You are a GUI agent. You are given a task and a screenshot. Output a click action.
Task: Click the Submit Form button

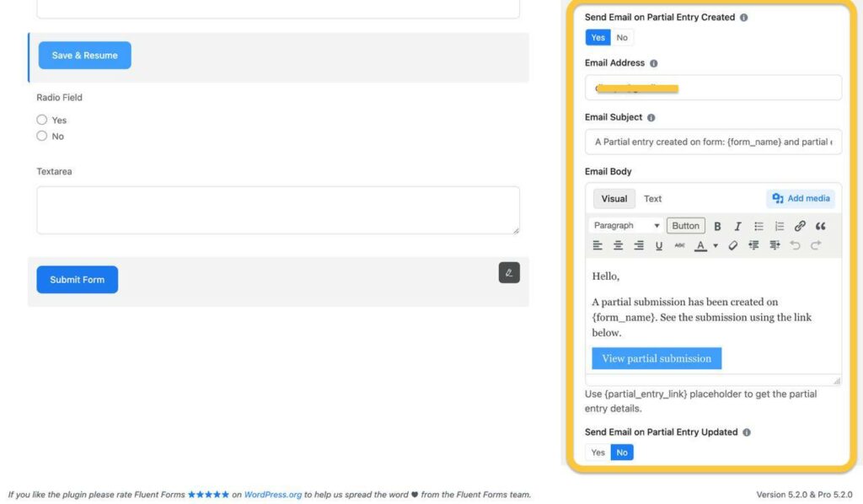point(77,280)
